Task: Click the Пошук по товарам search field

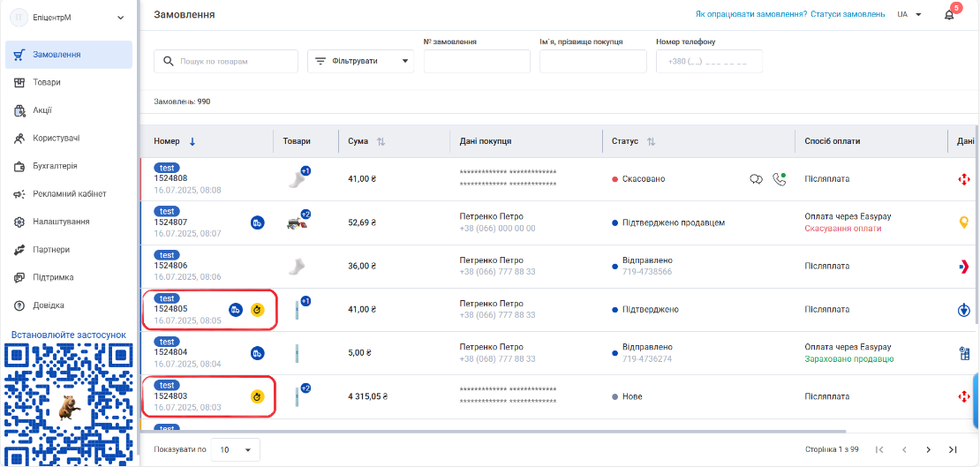Action: click(x=226, y=61)
